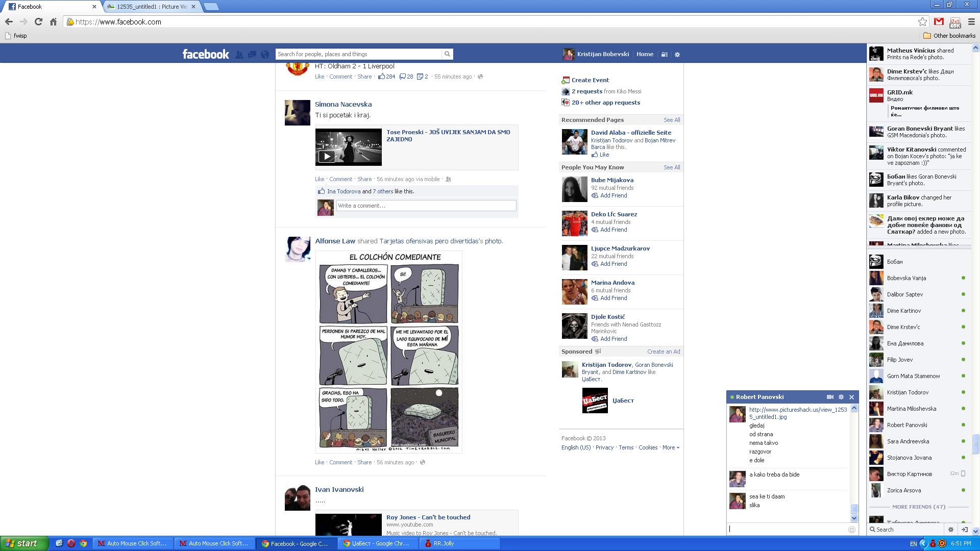See All recommended pages
The height and width of the screenshot is (551, 980).
tap(672, 120)
